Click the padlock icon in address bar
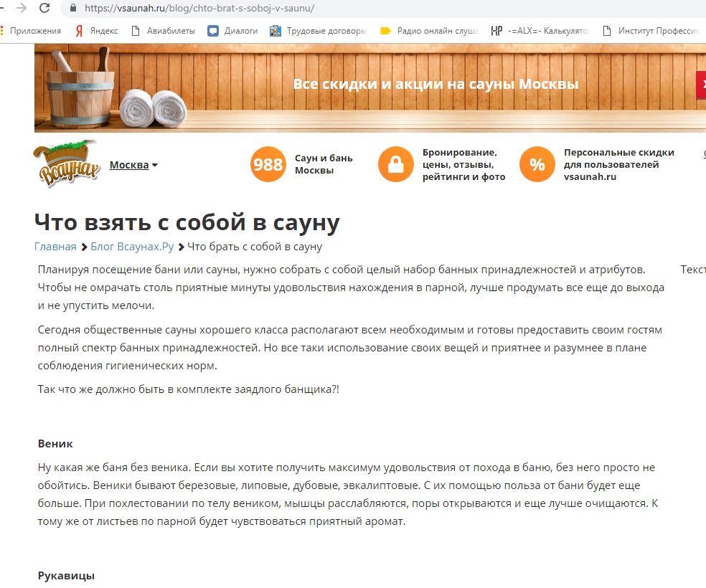The height and width of the screenshot is (588, 706). coord(73,8)
